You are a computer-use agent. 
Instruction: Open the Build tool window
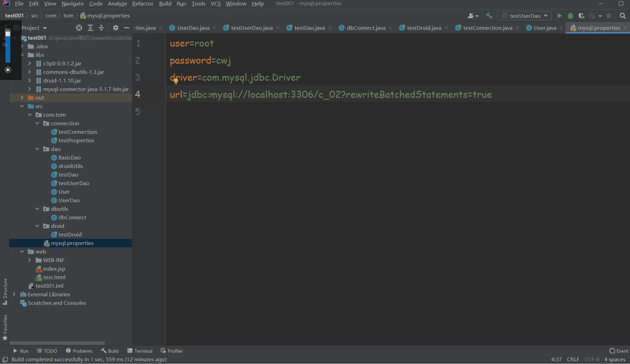tap(110, 351)
